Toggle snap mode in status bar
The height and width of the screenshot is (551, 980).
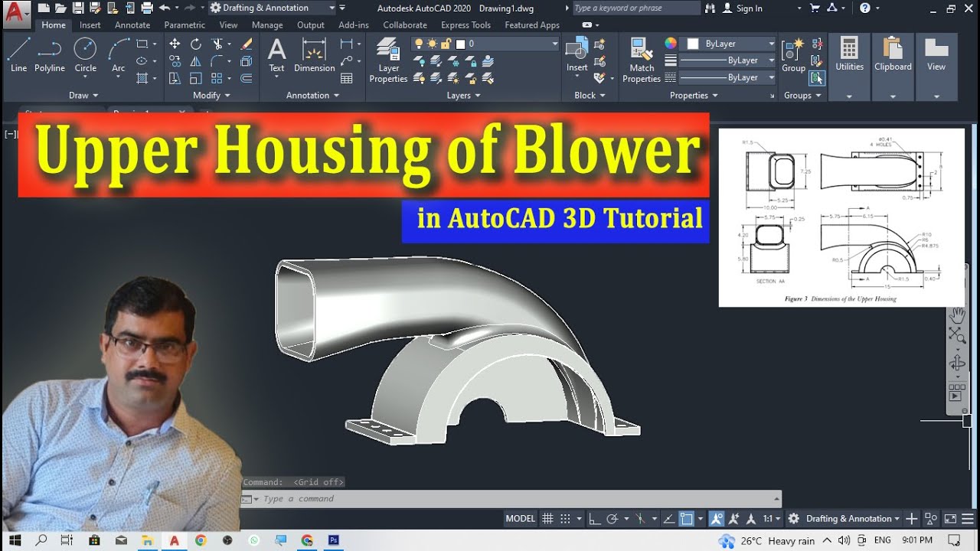click(565, 519)
